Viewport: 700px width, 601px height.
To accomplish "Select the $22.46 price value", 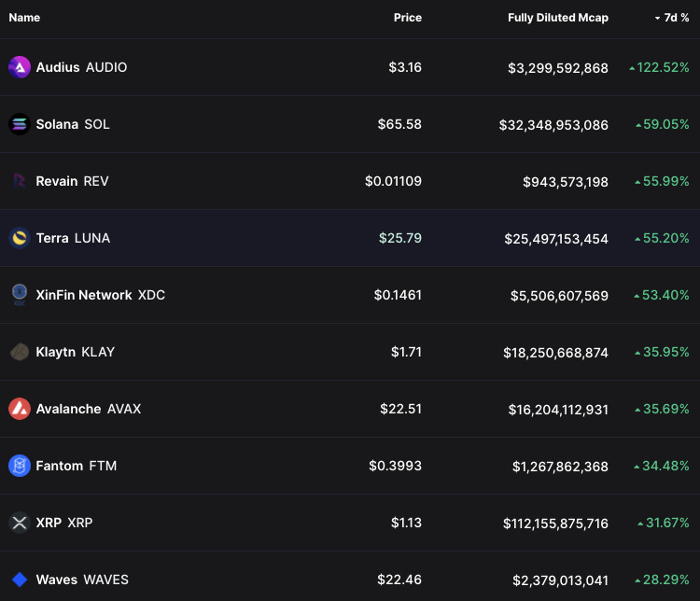I will pyautogui.click(x=399, y=580).
